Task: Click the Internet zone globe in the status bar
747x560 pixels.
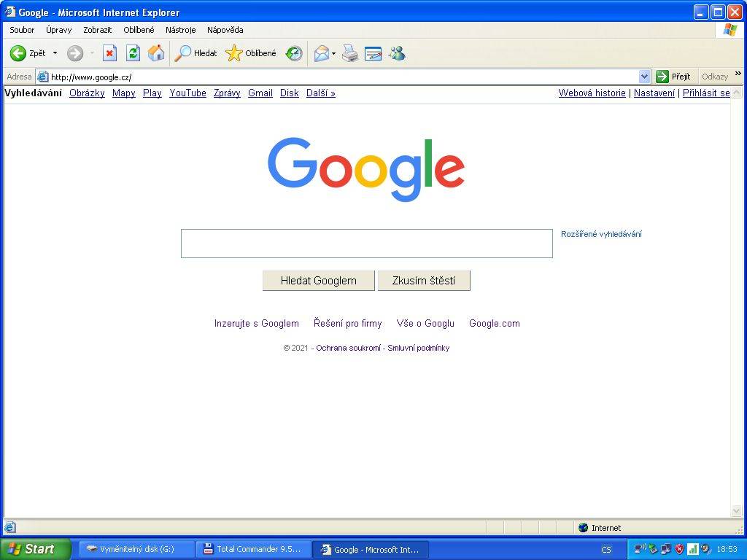Action: 583,528
